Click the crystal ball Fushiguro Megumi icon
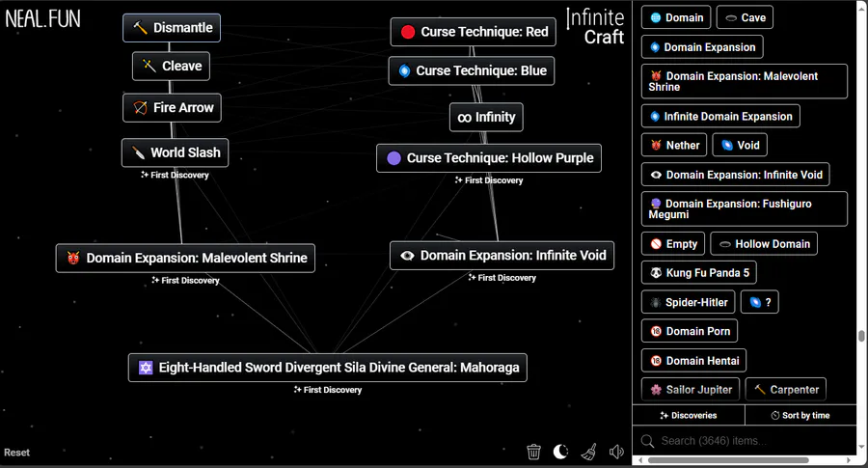 656,204
